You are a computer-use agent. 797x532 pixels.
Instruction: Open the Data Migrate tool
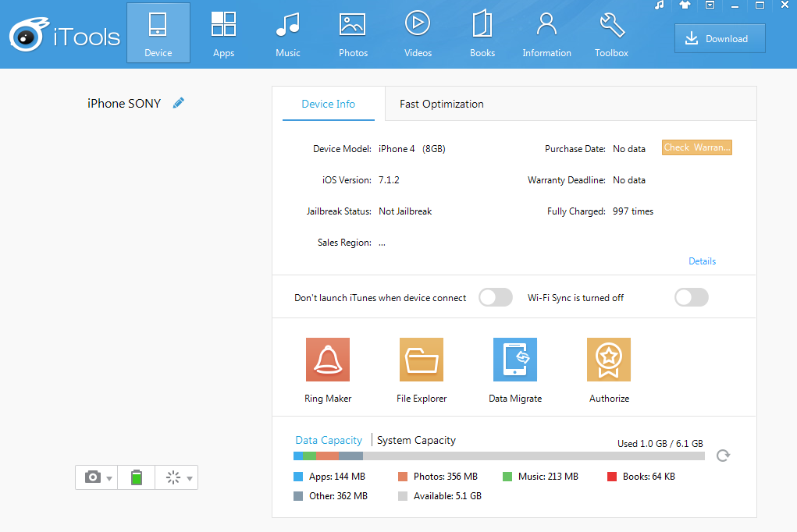515,360
